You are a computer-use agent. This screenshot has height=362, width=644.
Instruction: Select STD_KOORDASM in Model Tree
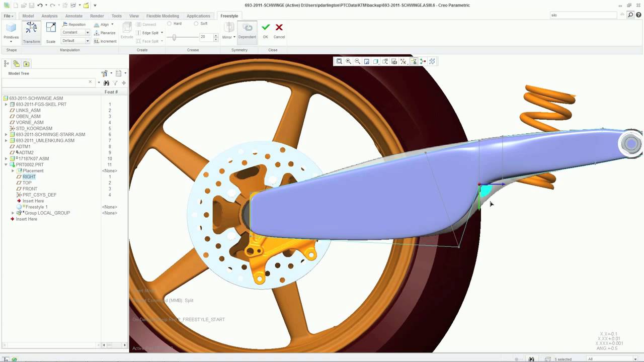34,128
